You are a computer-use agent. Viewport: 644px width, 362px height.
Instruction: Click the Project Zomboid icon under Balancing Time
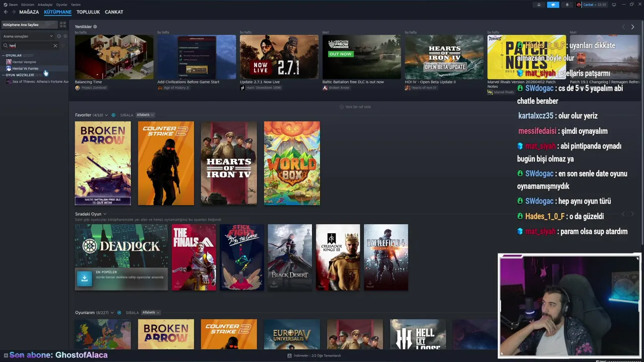click(x=77, y=87)
